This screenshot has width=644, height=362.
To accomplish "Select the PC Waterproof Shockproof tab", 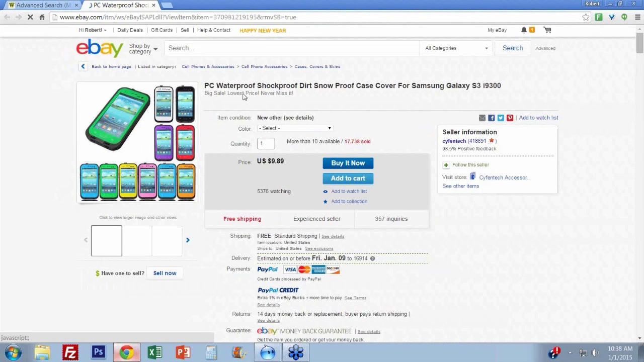I will click(x=121, y=5).
